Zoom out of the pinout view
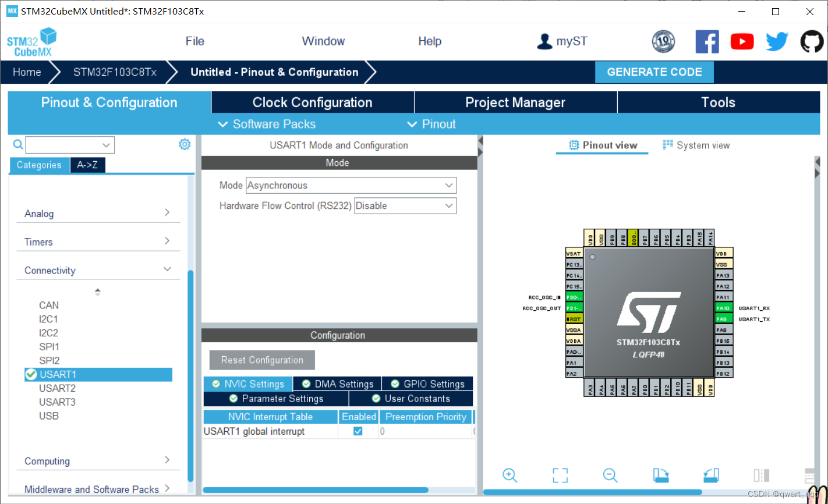Screen dimensions: 828x504 (x=610, y=475)
